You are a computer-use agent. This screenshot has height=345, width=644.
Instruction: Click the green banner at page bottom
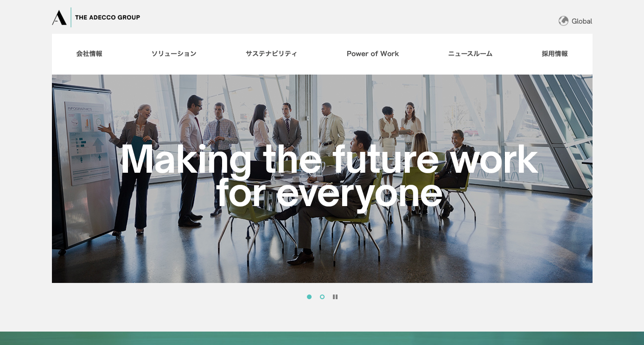pyautogui.click(x=322, y=338)
